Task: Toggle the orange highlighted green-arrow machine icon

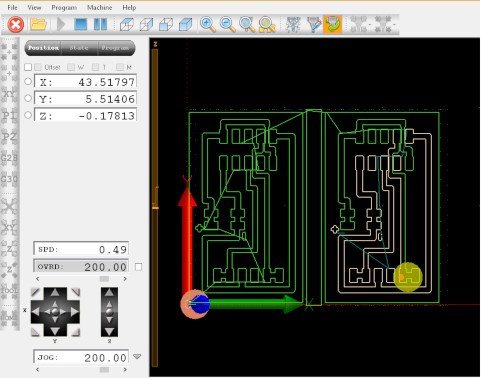Action: pyautogui.click(x=333, y=24)
